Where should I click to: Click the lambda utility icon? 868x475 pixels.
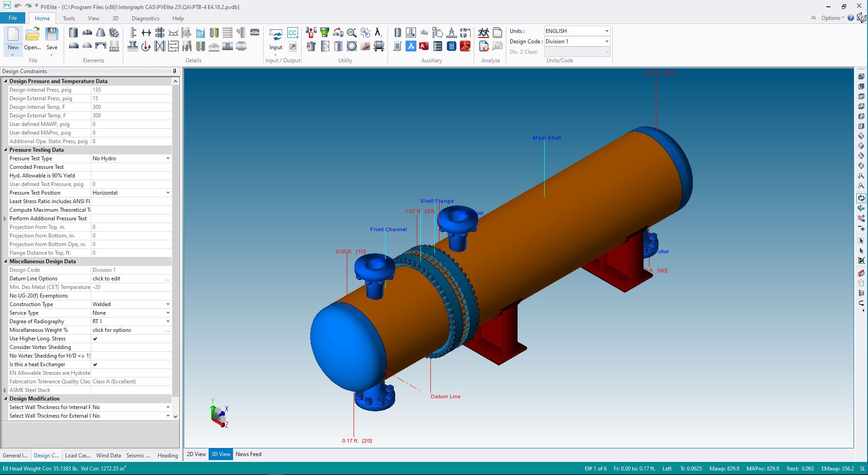pyautogui.click(x=378, y=33)
